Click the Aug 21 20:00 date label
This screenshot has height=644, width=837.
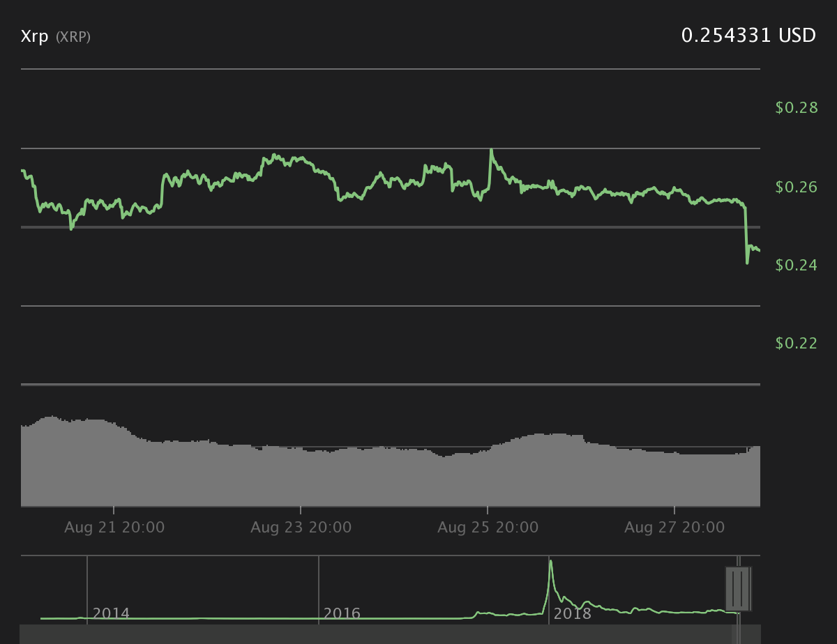point(114,528)
